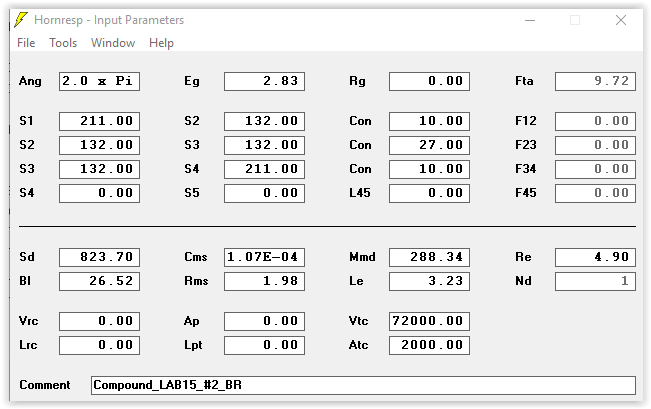Close the Hornresp Input Parameters window
This screenshot has width=651, height=409.
(x=621, y=20)
